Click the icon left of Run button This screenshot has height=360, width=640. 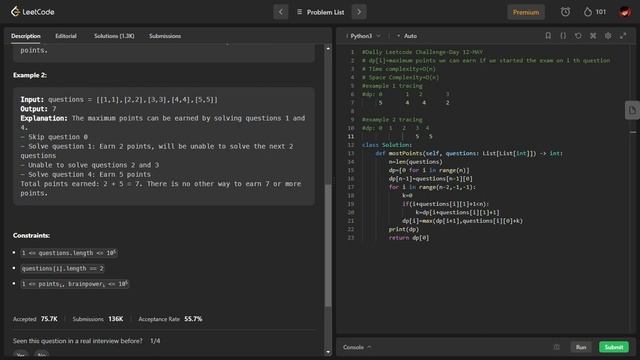point(556,347)
